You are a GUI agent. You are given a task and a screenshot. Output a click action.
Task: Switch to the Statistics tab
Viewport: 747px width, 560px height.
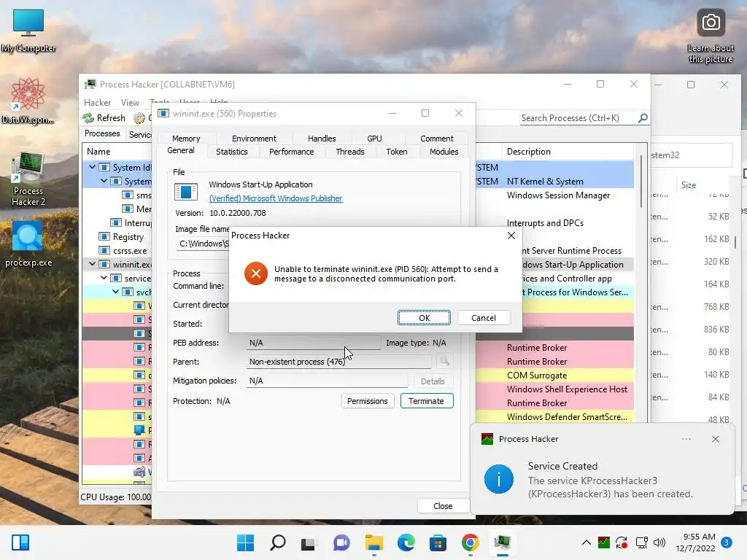click(231, 152)
